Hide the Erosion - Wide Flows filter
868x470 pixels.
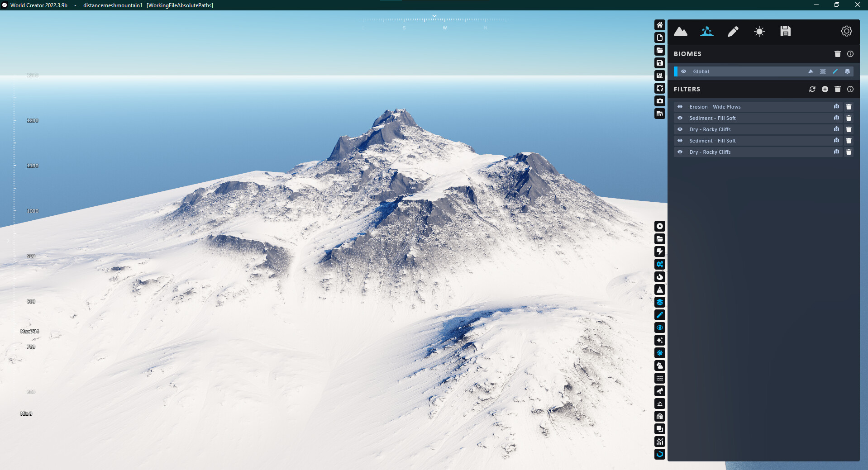point(680,106)
